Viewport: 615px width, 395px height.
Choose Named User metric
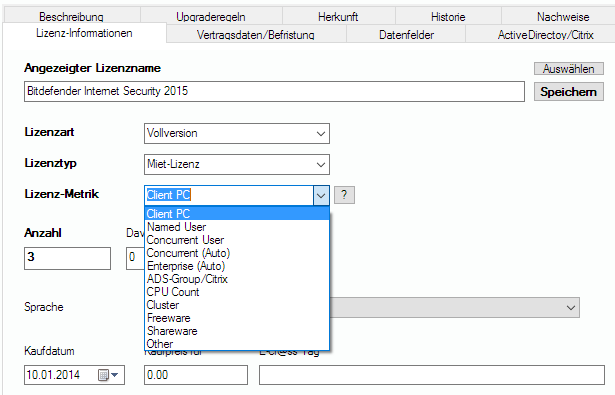(x=237, y=227)
